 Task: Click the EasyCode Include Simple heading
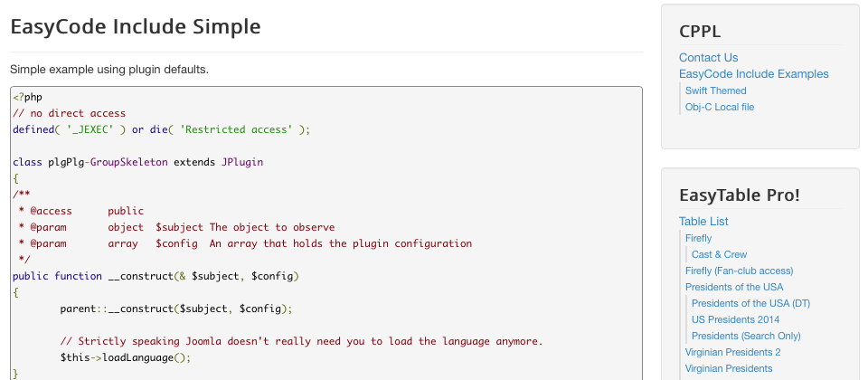136,26
